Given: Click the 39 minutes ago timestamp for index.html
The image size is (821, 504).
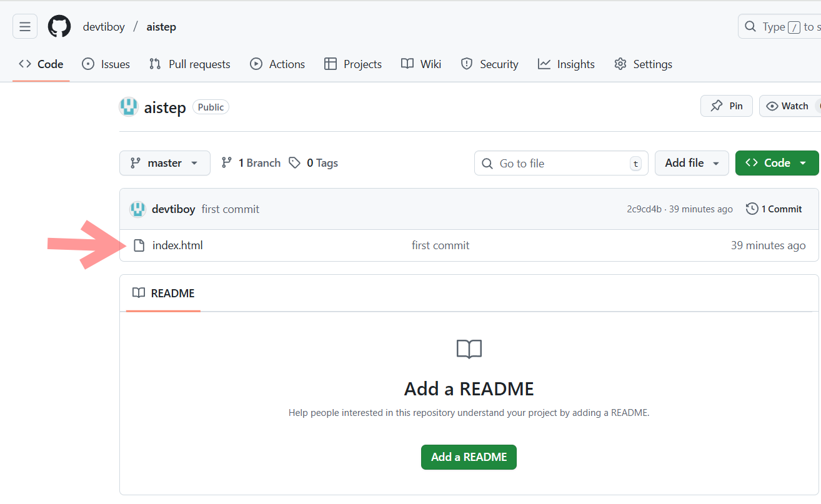Looking at the screenshot, I should point(769,245).
